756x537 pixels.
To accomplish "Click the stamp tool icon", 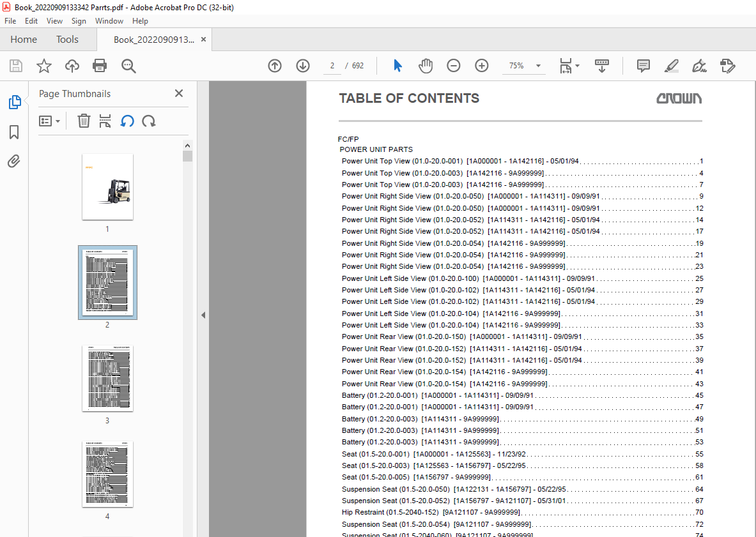I will coord(727,66).
